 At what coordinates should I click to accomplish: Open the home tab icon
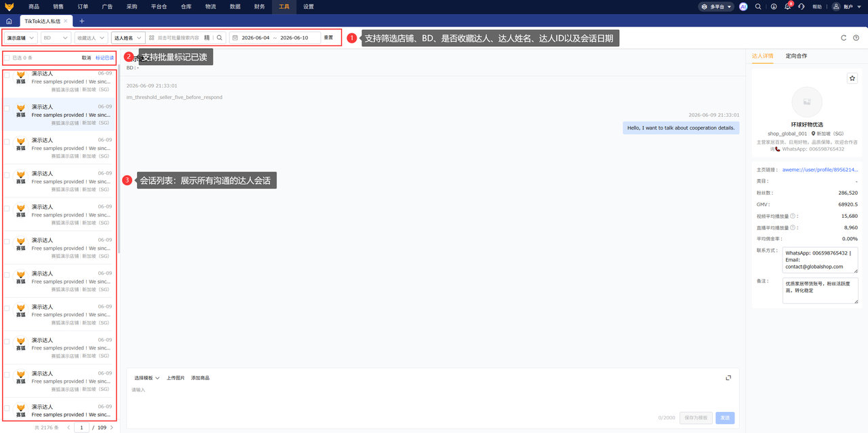point(9,21)
